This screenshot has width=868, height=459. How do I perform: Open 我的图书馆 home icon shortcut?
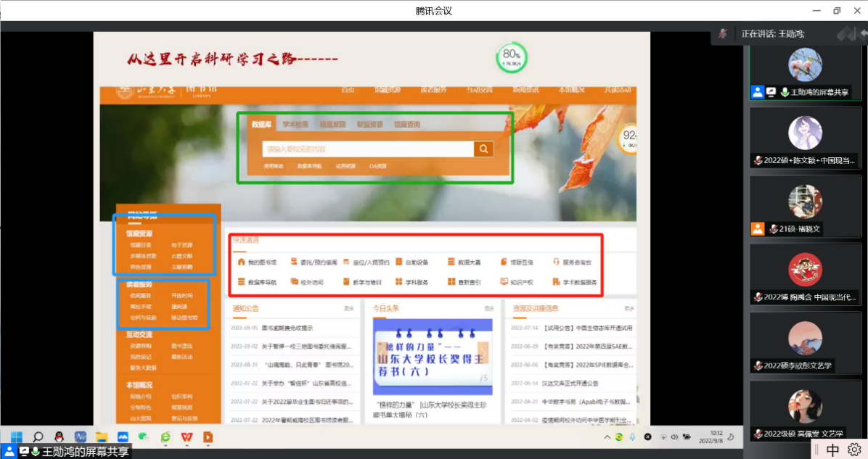coord(242,262)
